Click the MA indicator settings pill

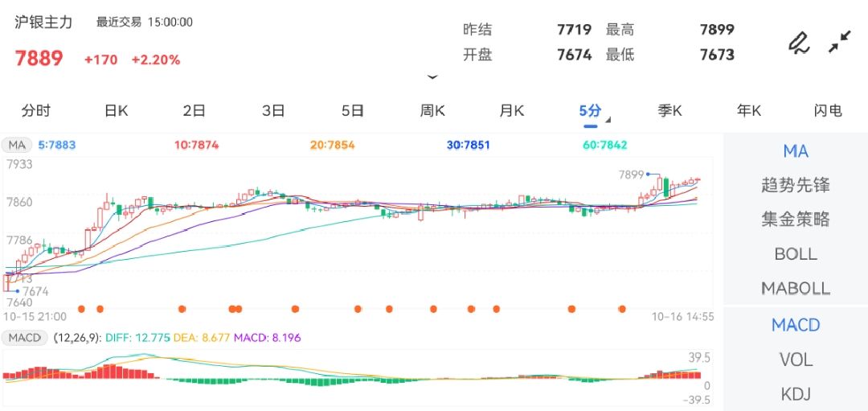click(x=17, y=146)
